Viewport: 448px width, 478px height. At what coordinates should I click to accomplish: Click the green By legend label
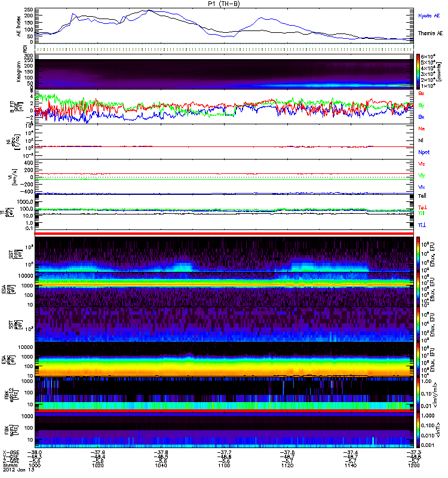(421, 106)
